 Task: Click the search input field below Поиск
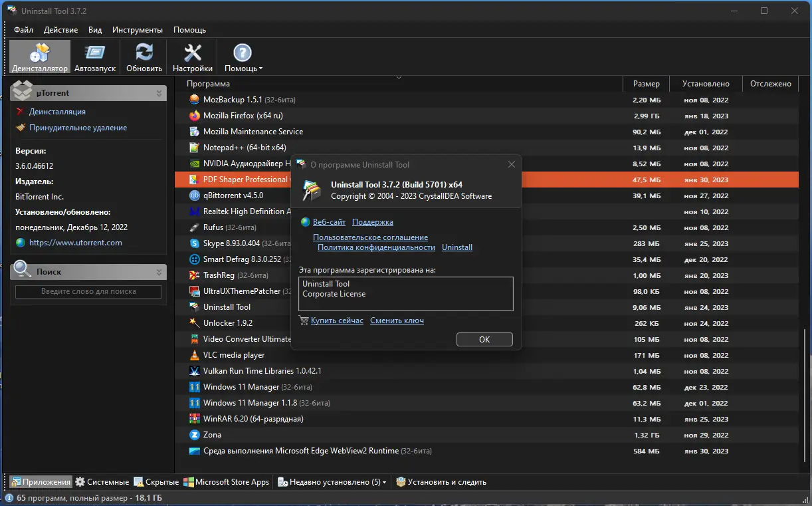click(88, 291)
